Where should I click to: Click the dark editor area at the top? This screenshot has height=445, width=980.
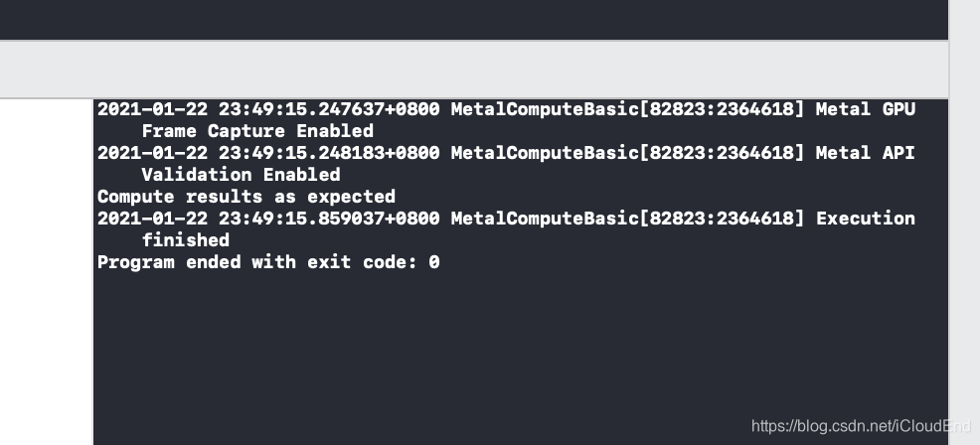pyautogui.click(x=474, y=20)
